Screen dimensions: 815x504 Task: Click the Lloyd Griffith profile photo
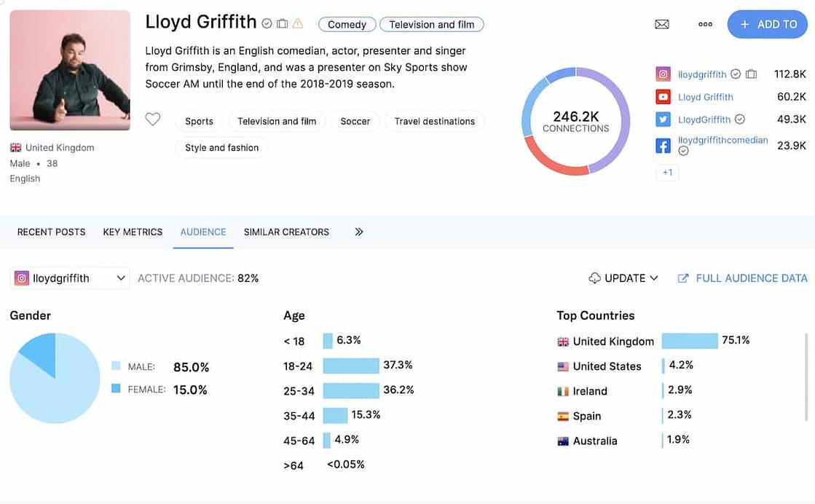click(x=70, y=70)
